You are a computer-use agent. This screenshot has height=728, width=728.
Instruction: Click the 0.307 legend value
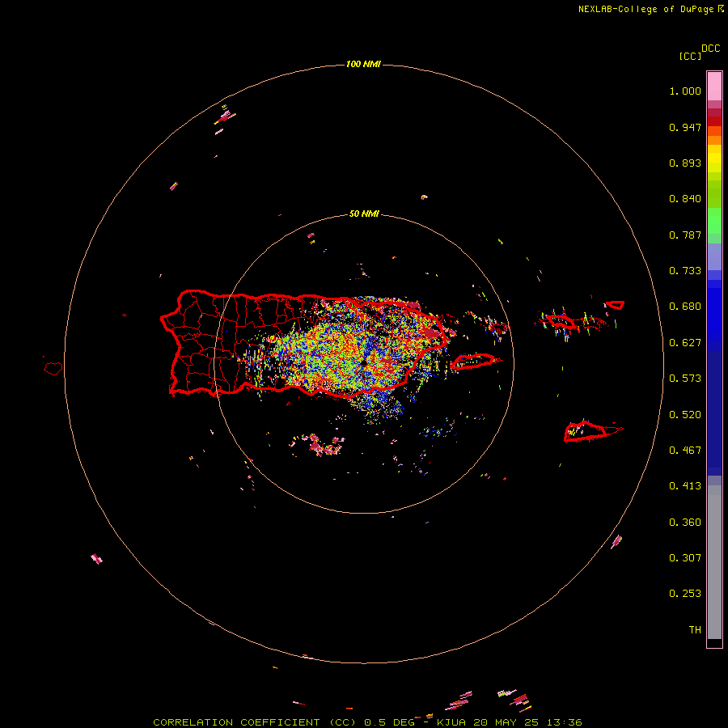685,558
